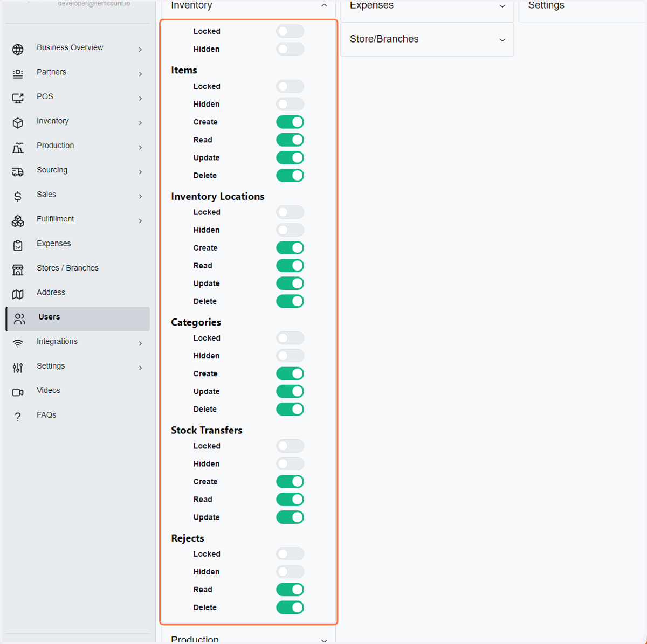
Task: Open Stores / Branches page
Action: [78, 269]
